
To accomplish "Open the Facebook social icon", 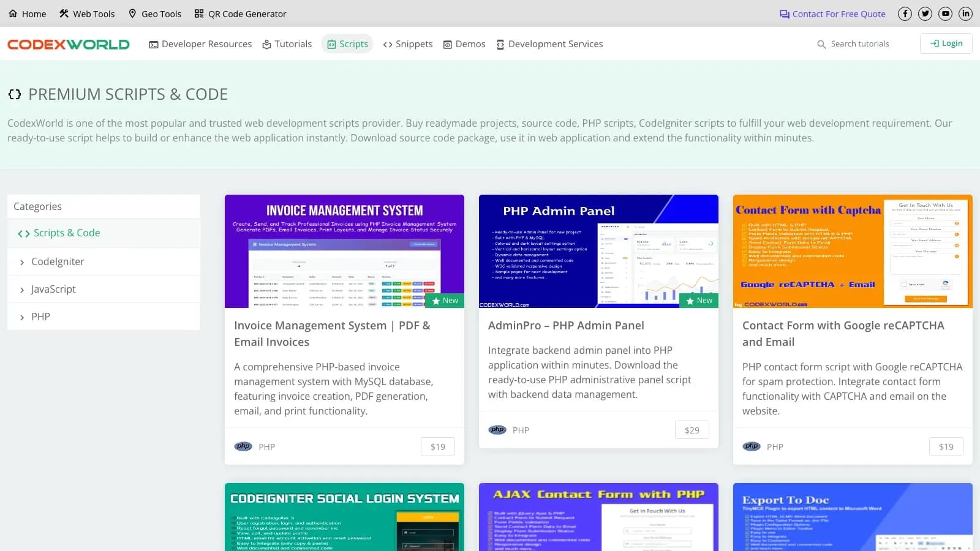I will click(905, 13).
